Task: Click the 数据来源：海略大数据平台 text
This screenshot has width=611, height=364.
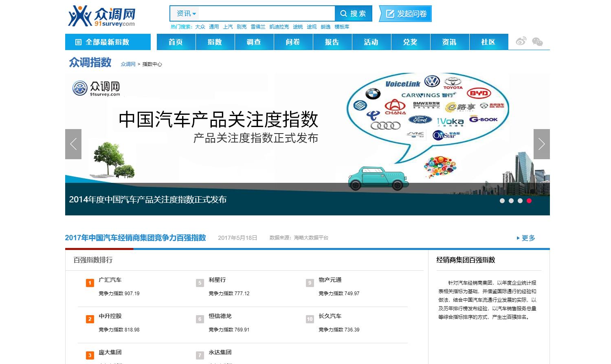Action: (x=299, y=238)
